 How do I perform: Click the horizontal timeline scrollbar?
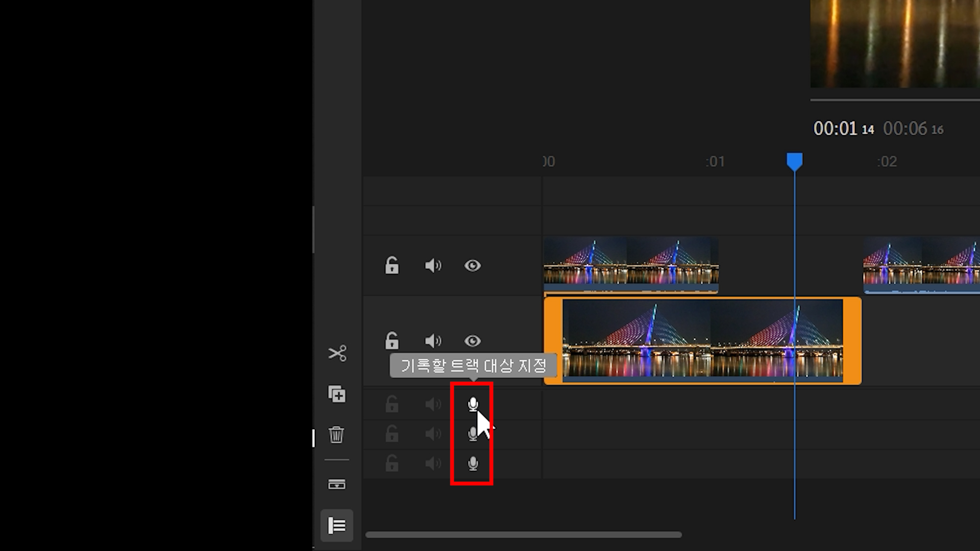(523, 535)
